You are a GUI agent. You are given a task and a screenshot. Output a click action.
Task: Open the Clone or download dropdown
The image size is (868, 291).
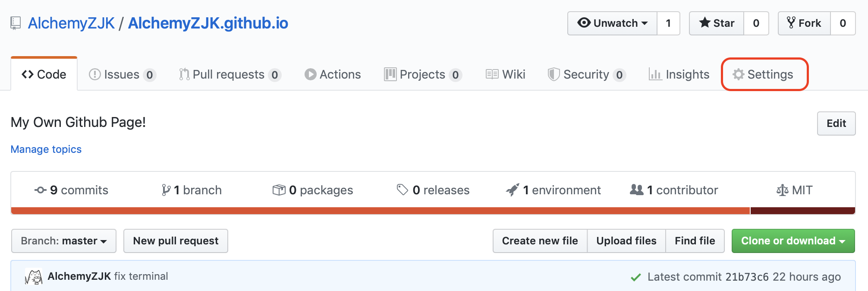793,241
